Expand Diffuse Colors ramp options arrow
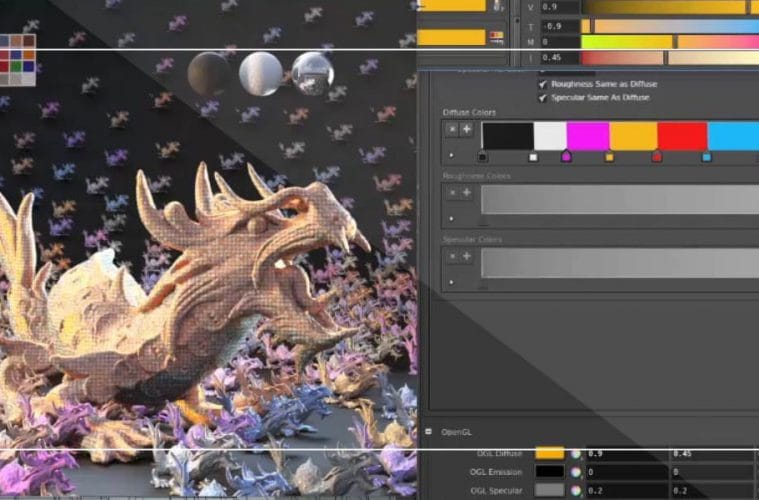 (x=451, y=155)
